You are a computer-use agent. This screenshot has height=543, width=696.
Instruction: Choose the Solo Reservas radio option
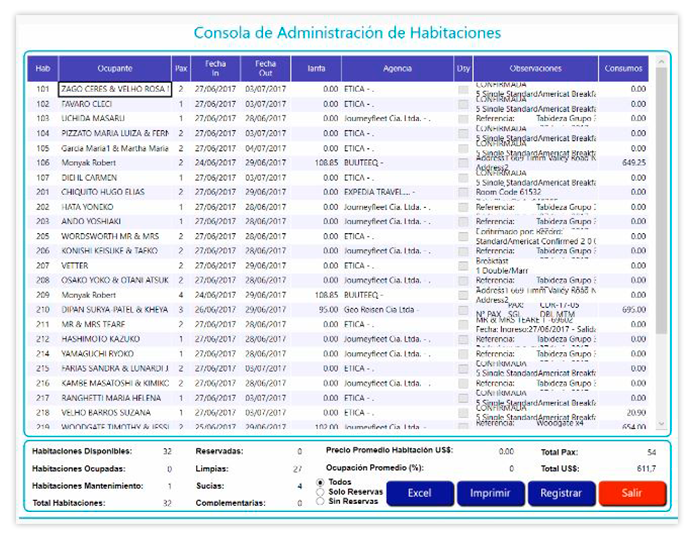pos(320,492)
